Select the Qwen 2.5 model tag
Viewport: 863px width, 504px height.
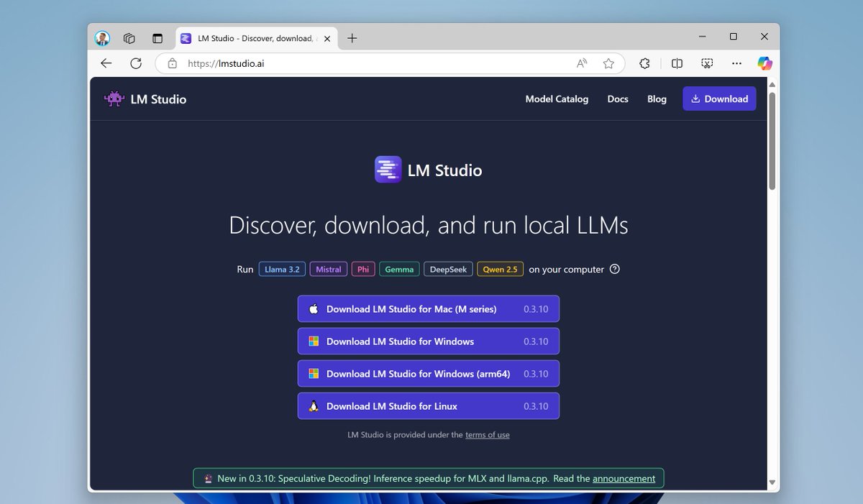[x=500, y=270]
